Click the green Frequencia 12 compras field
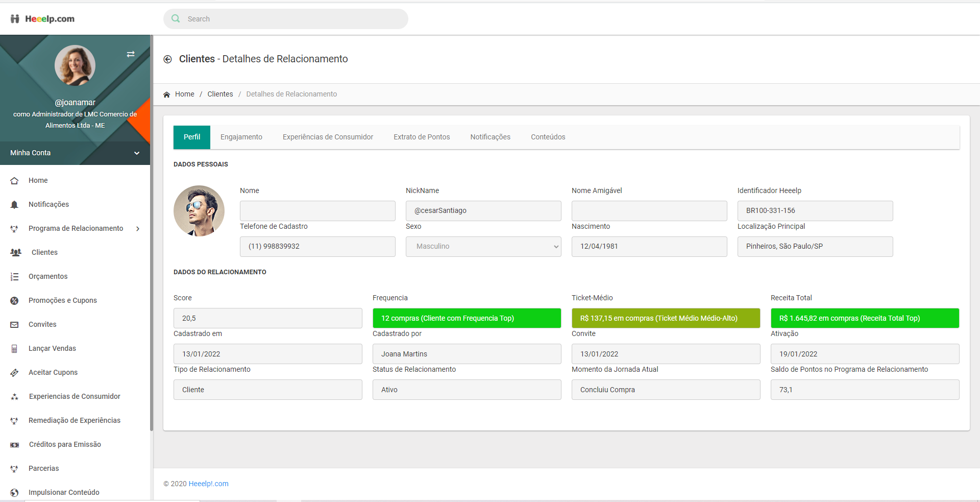Screen dimensions: 980x502 click(x=467, y=318)
